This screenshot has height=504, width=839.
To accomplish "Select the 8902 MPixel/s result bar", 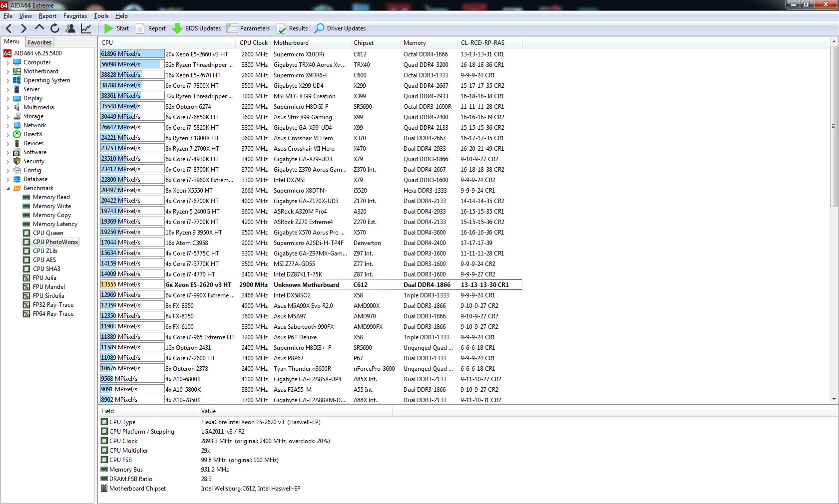I will pos(132,400).
